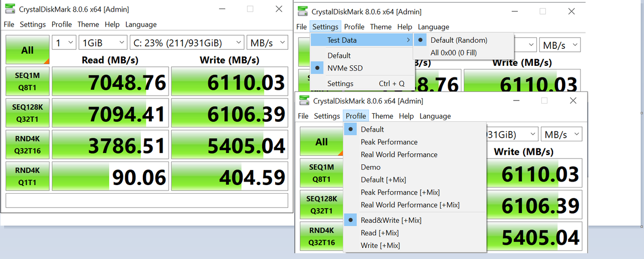
Task: Run SEQ1M Q8T1 test in bottom-right window
Action: 321,173
